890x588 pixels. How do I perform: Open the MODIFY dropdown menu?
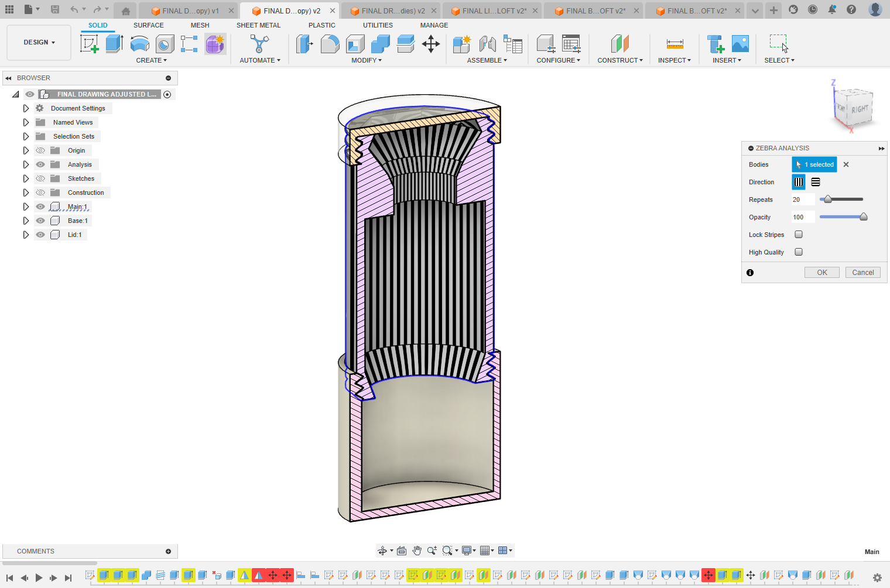pos(367,60)
